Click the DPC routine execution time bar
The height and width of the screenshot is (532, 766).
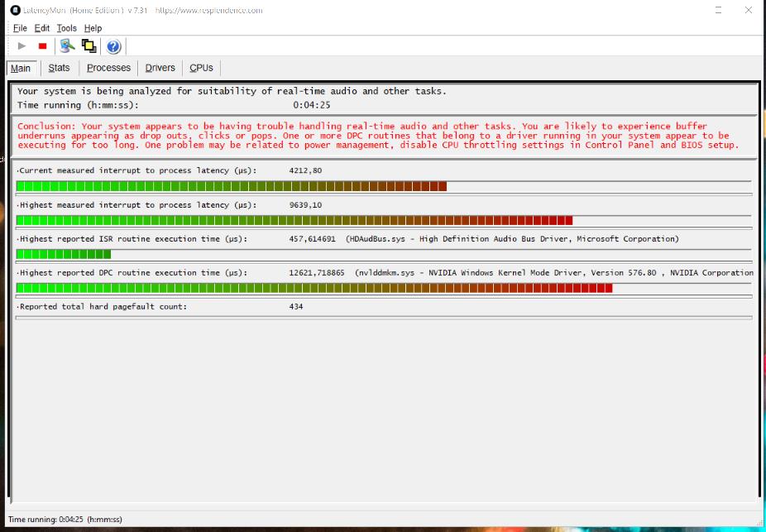click(x=384, y=288)
